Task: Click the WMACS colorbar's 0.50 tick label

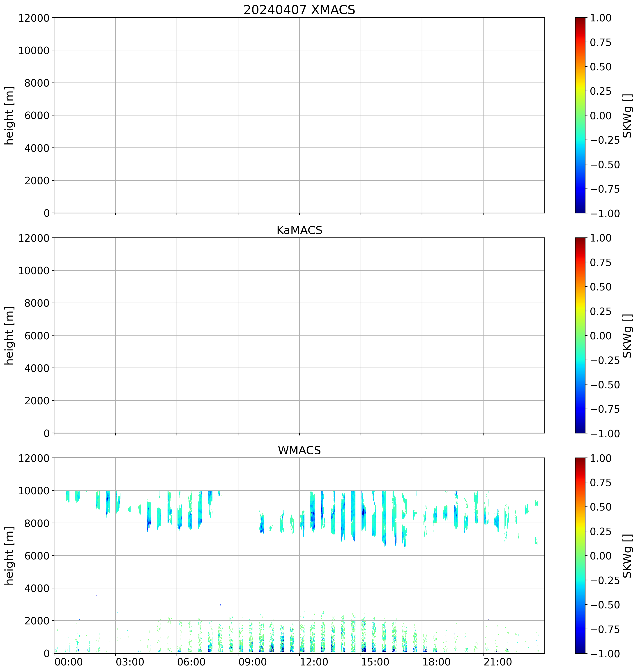Action: (601, 507)
